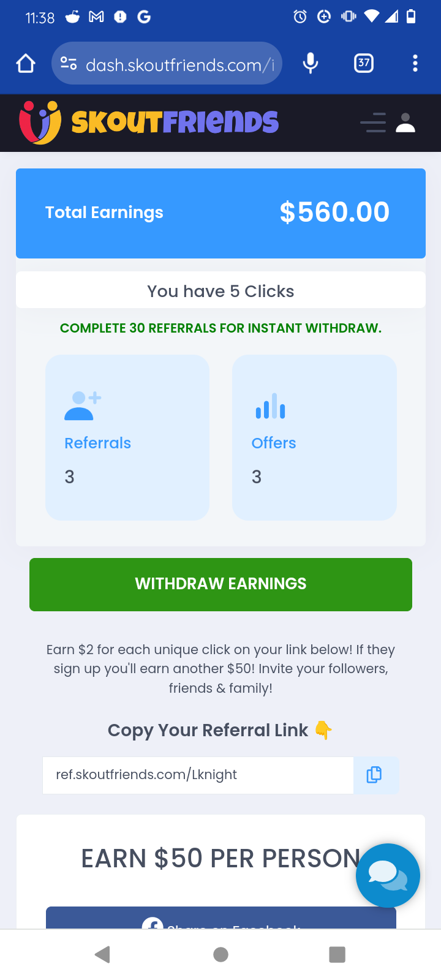The width and height of the screenshot is (441, 980).
Task: Tap the SkoutFriends logo icon
Action: 40,122
